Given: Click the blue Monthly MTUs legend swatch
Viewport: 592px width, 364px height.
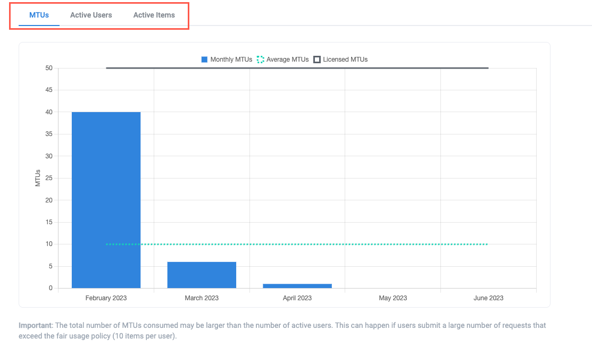Looking at the screenshot, I should point(204,60).
